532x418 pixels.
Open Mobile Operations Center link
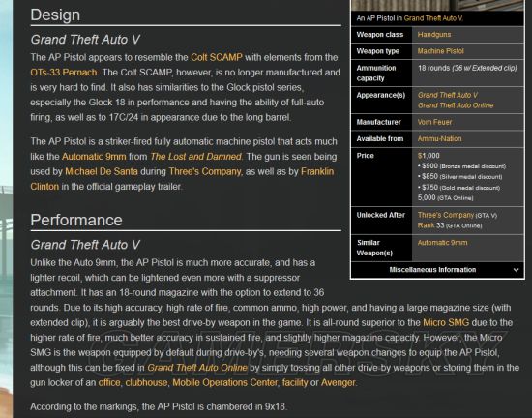[x=225, y=382]
